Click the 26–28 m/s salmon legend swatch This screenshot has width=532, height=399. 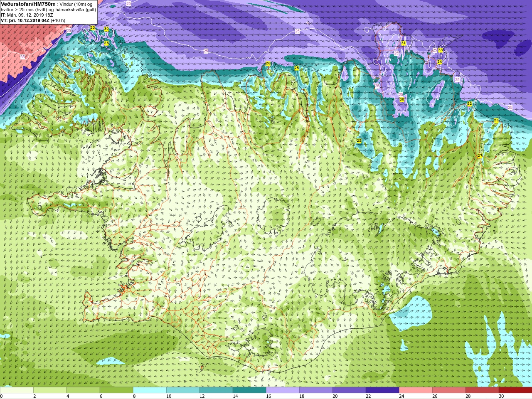pyautogui.click(x=449, y=390)
